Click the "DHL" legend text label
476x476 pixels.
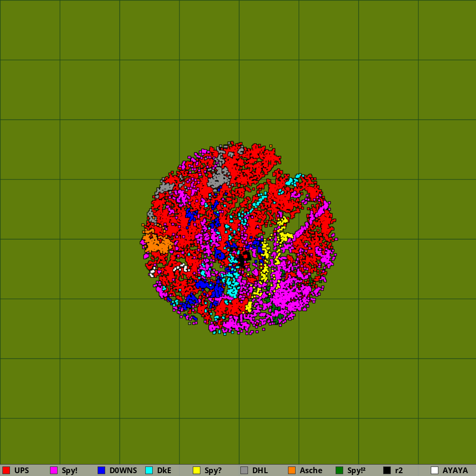point(260,470)
